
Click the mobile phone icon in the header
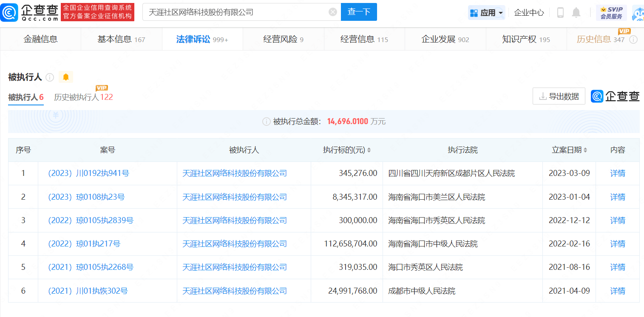click(x=560, y=12)
